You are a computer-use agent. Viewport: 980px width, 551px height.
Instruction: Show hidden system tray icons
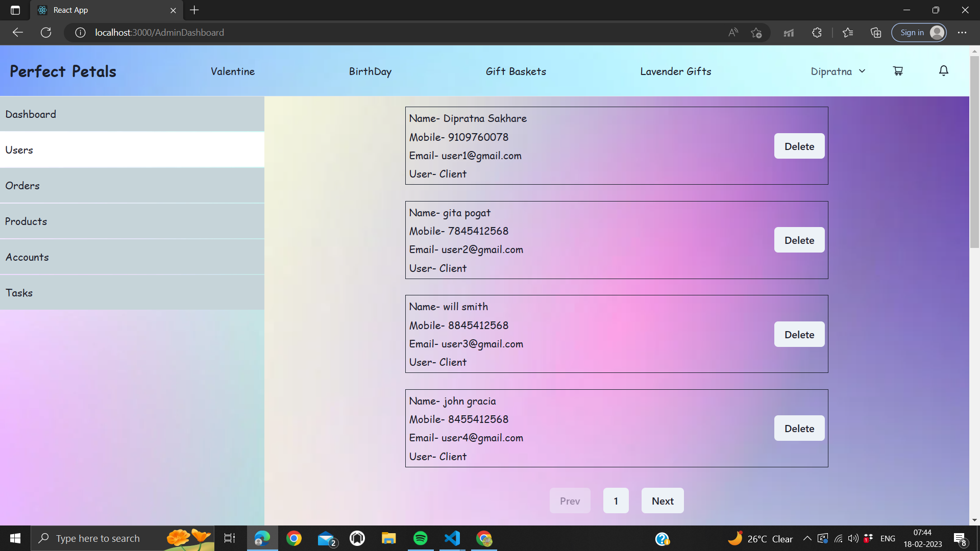point(807,538)
